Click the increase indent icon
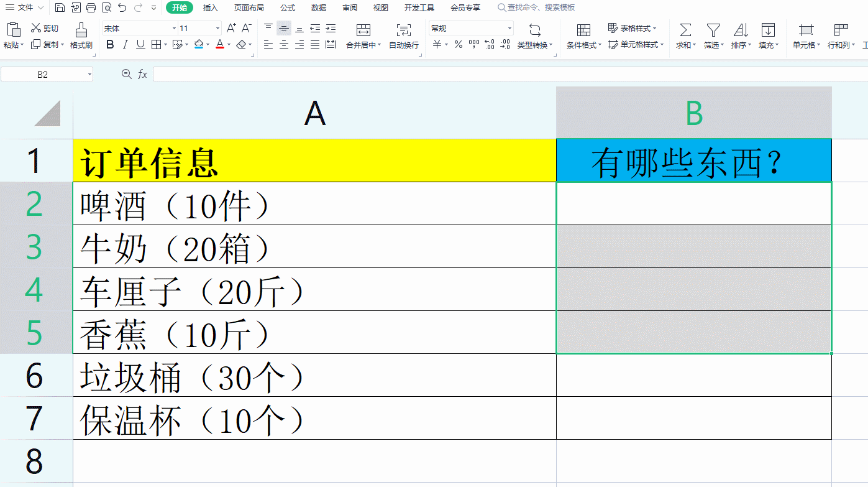The height and width of the screenshot is (487, 868). (331, 28)
